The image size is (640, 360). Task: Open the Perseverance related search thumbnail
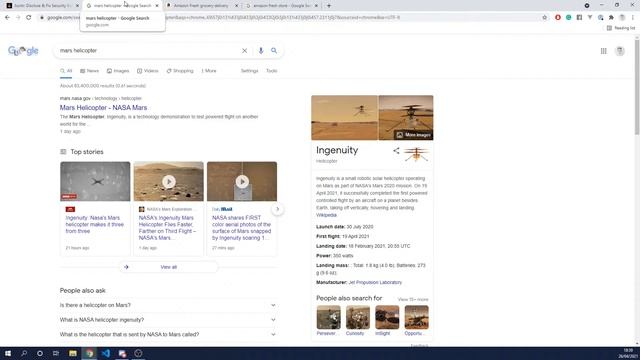tap(329, 318)
